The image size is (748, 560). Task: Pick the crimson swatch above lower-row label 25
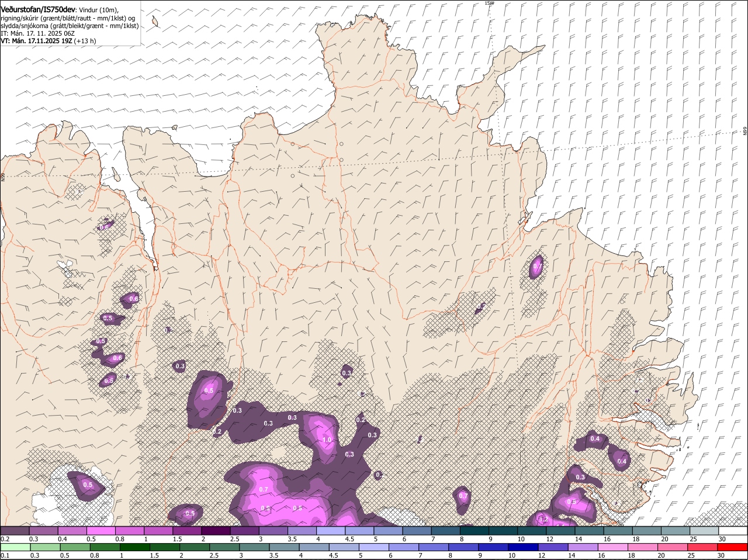point(702,547)
